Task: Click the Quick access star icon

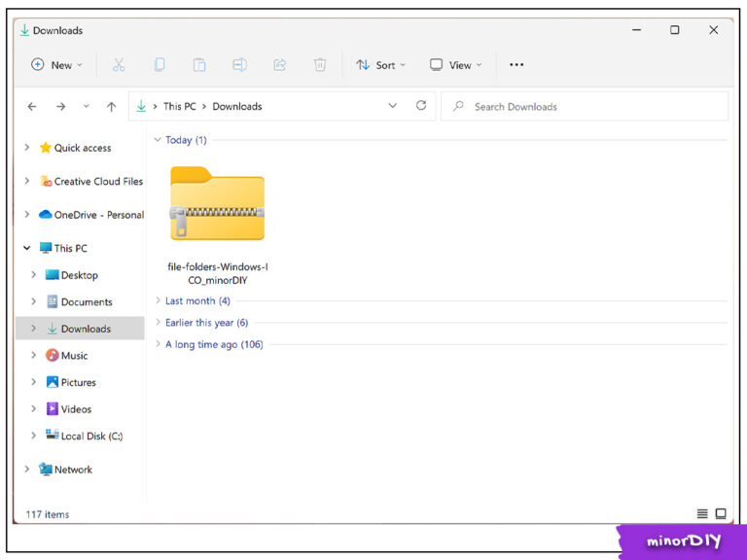Action: tap(46, 148)
